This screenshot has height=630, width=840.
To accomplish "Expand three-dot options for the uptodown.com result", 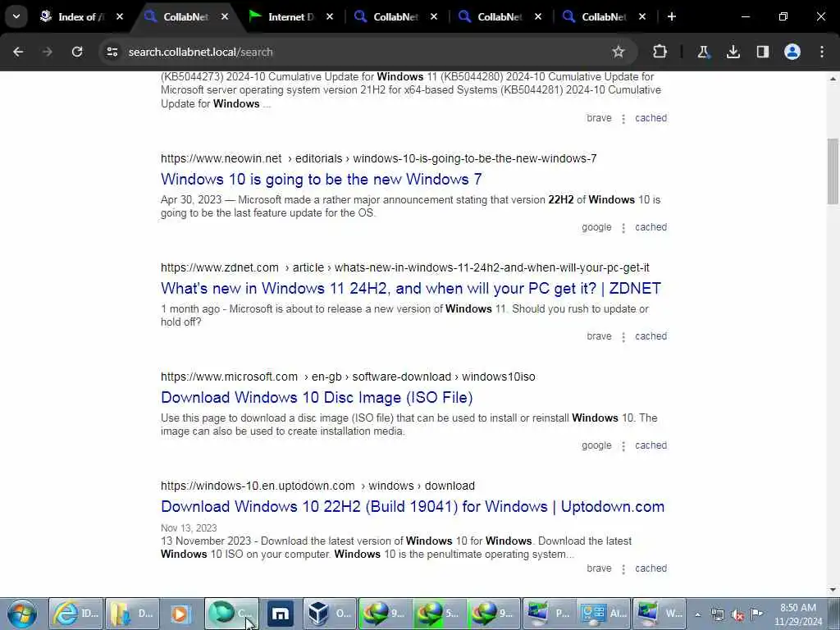I will [x=623, y=569].
